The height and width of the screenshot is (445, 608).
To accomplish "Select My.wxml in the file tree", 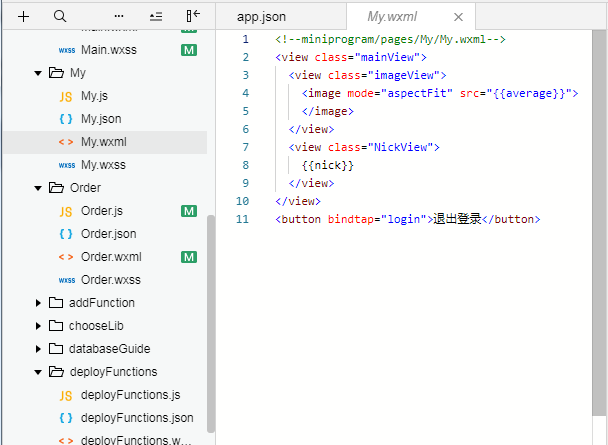I will 105,142.
